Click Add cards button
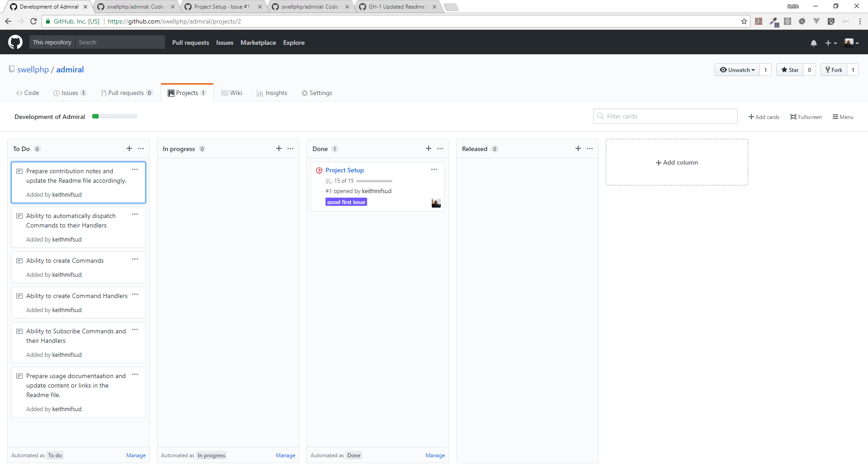The height and width of the screenshot is (469, 868). point(764,117)
